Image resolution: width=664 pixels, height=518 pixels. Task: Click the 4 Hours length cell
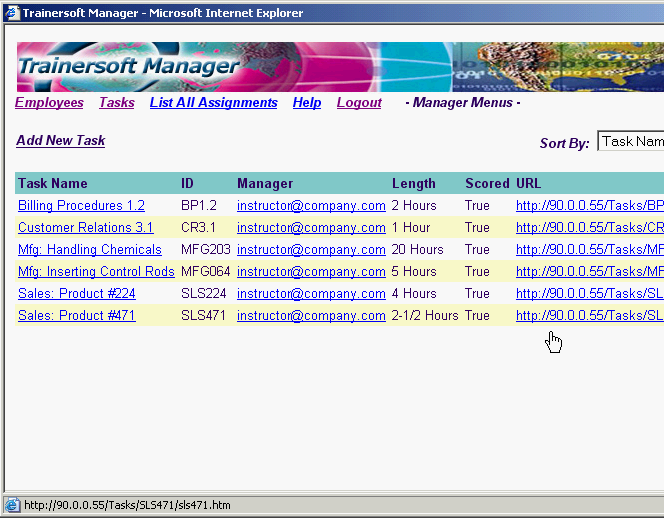pyautogui.click(x=414, y=294)
